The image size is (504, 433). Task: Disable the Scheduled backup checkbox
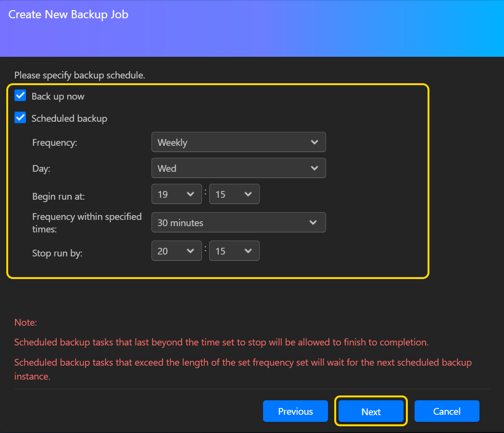(x=20, y=118)
